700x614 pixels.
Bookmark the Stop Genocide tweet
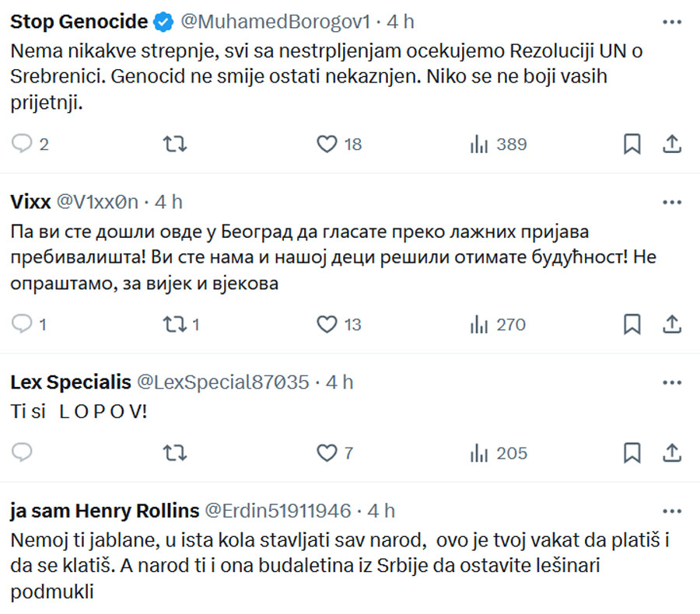[632, 144]
